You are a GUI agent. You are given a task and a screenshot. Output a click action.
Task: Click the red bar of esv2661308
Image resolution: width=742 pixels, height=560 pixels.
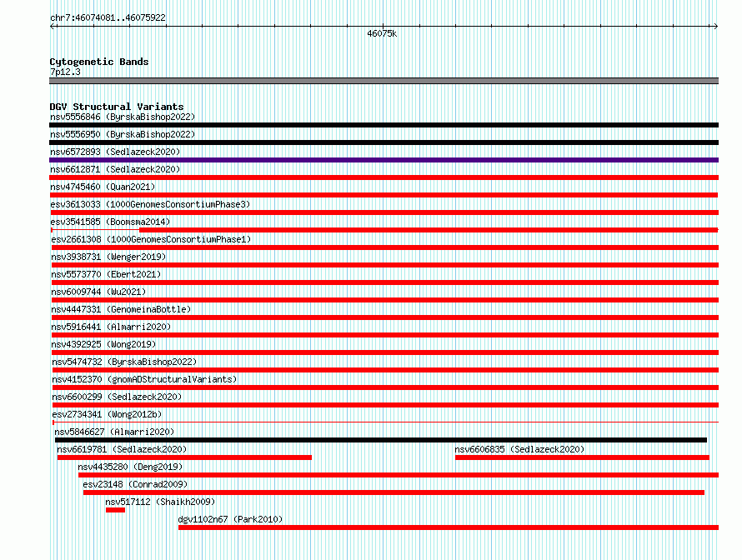pyautogui.click(x=384, y=247)
